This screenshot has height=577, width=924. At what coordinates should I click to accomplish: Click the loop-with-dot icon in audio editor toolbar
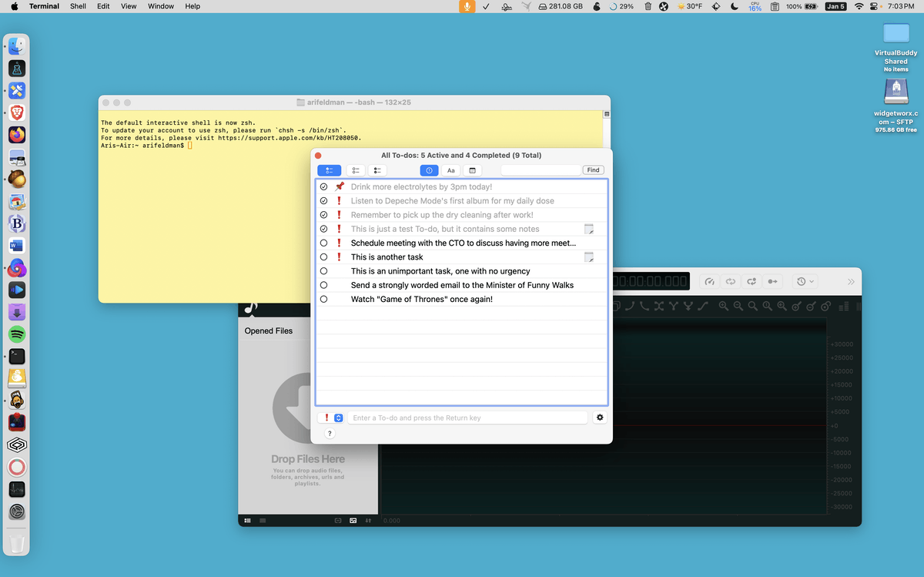[752, 281]
